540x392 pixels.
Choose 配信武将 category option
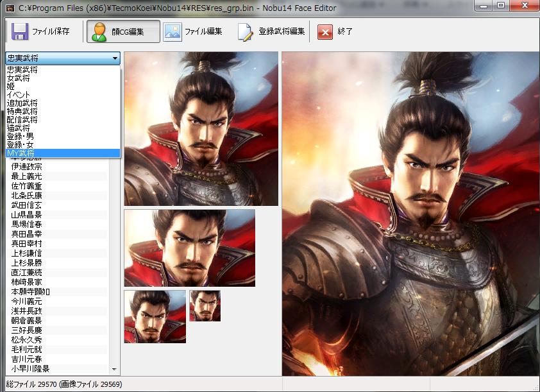[63, 119]
